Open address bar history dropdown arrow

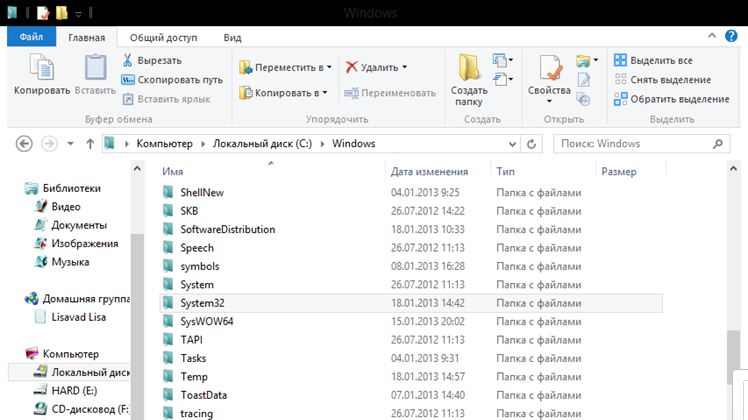pyautogui.click(x=524, y=144)
